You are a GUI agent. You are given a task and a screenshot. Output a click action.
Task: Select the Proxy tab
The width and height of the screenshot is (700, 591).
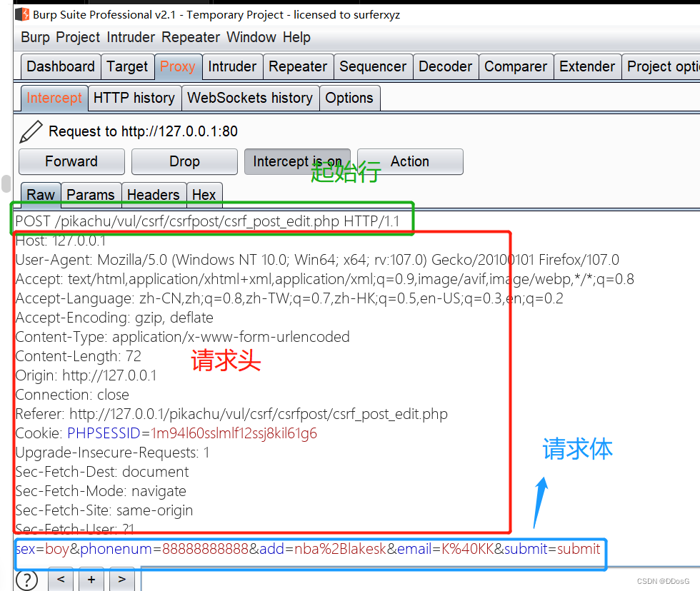(178, 66)
